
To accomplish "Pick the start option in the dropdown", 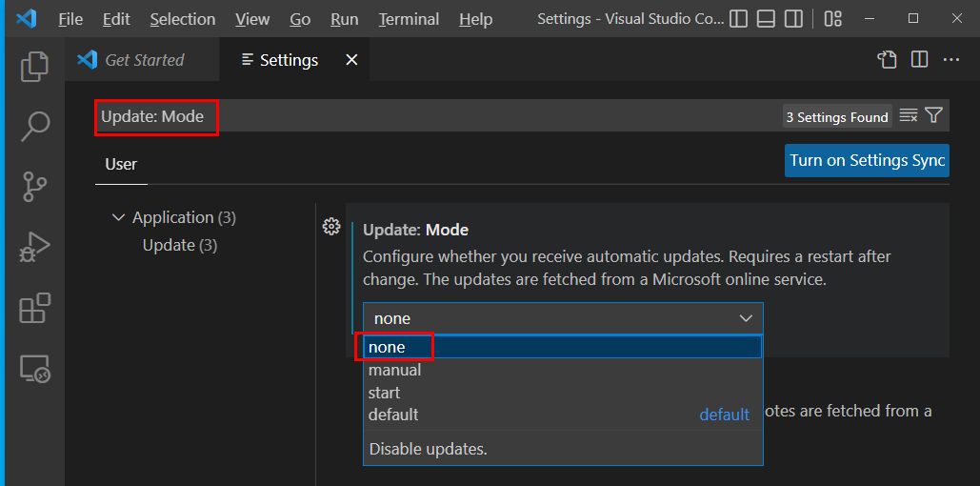I will click(x=385, y=393).
